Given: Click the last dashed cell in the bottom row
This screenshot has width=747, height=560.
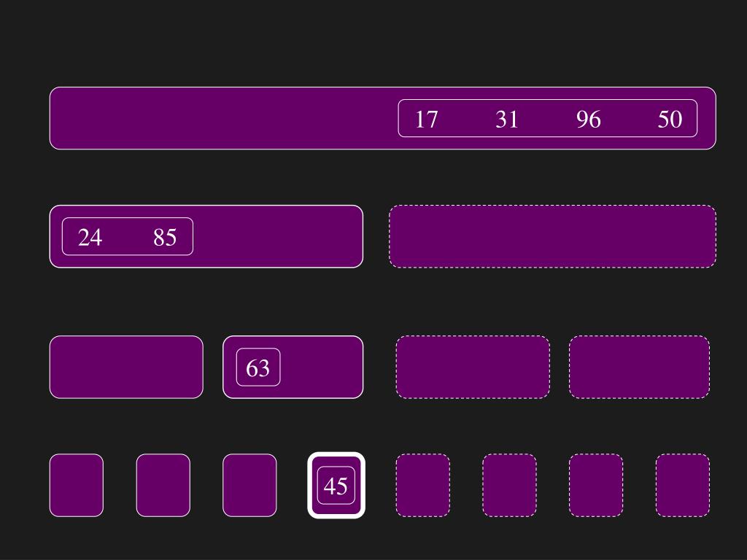Looking at the screenshot, I should (683, 485).
